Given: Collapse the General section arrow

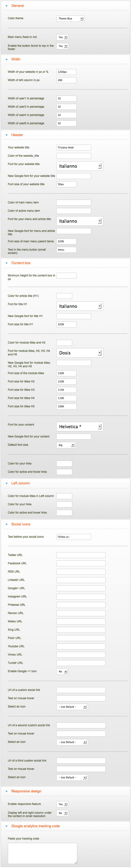Looking at the screenshot, I should [x=6, y=6].
